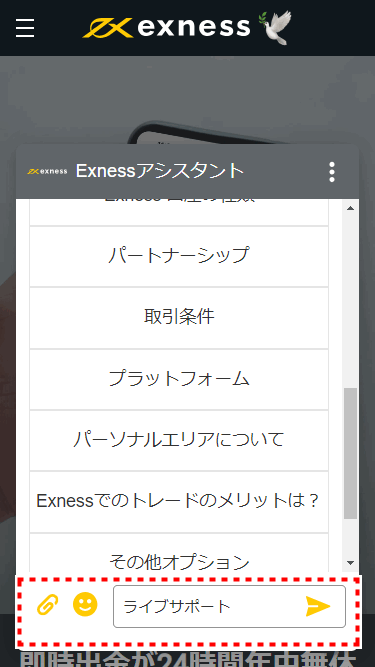Click the paperclip attachment icon
The image size is (375, 667).
47,604
